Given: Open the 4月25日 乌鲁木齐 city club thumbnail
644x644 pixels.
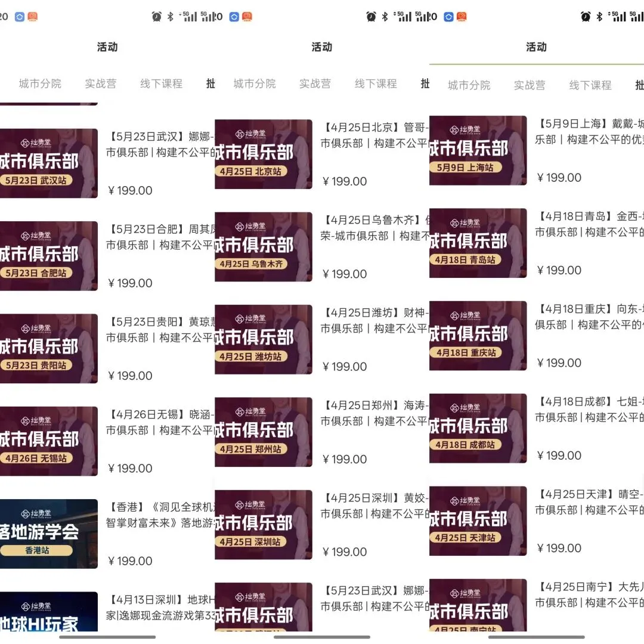Looking at the screenshot, I should (x=264, y=247).
